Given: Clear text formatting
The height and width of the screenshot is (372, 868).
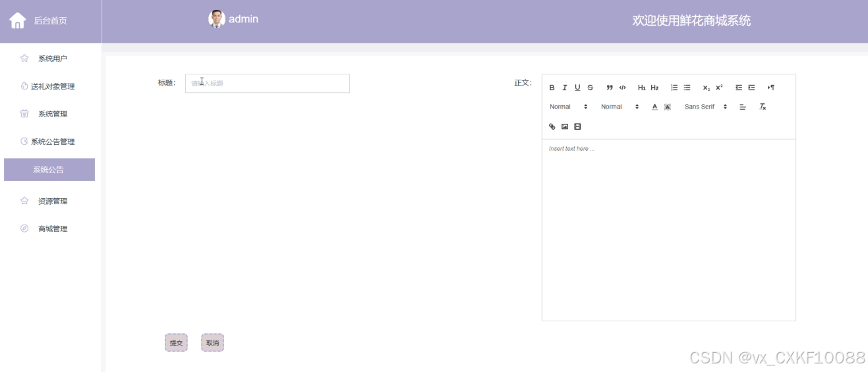Looking at the screenshot, I should pyautogui.click(x=763, y=107).
